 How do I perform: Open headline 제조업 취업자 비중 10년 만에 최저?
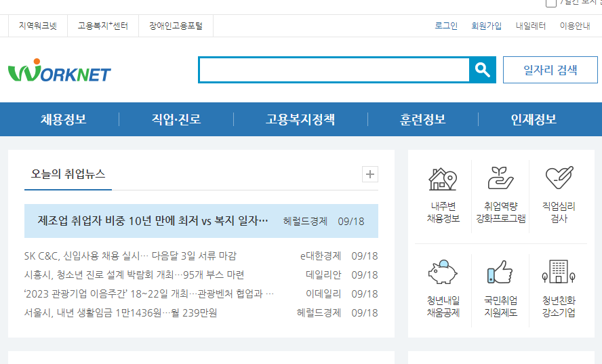pyautogui.click(x=153, y=221)
